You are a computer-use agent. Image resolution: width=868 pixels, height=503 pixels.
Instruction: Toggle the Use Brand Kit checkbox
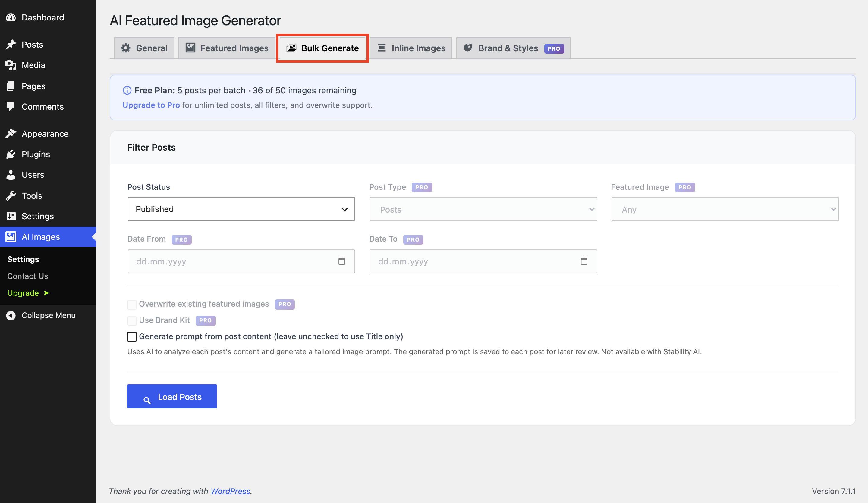(132, 320)
